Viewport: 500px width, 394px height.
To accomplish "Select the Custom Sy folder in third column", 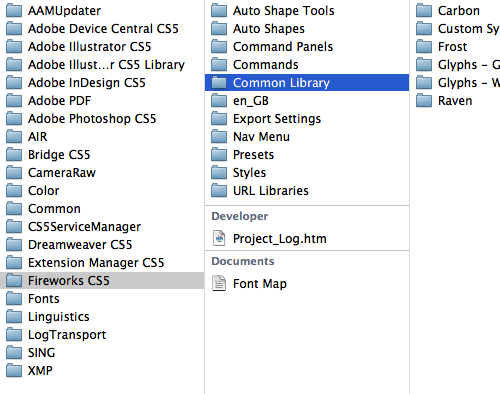I will 455,29.
